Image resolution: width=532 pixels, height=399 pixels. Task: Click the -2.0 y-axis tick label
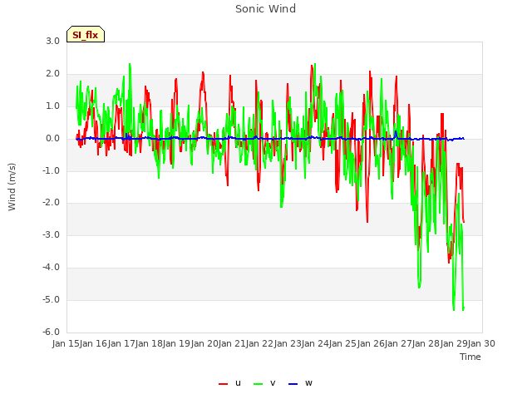pyautogui.click(x=51, y=203)
